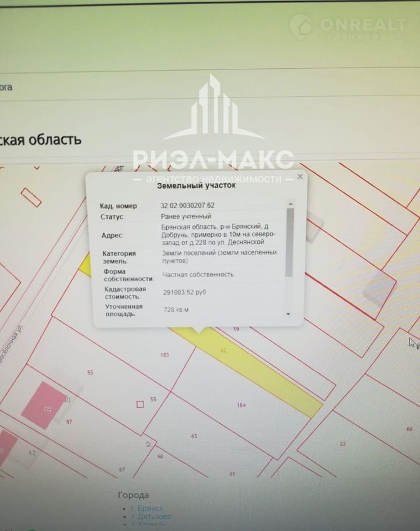Select parcel 183 on the map
Viewport: 420px width, 531px height.
pyautogui.click(x=164, y=355)
